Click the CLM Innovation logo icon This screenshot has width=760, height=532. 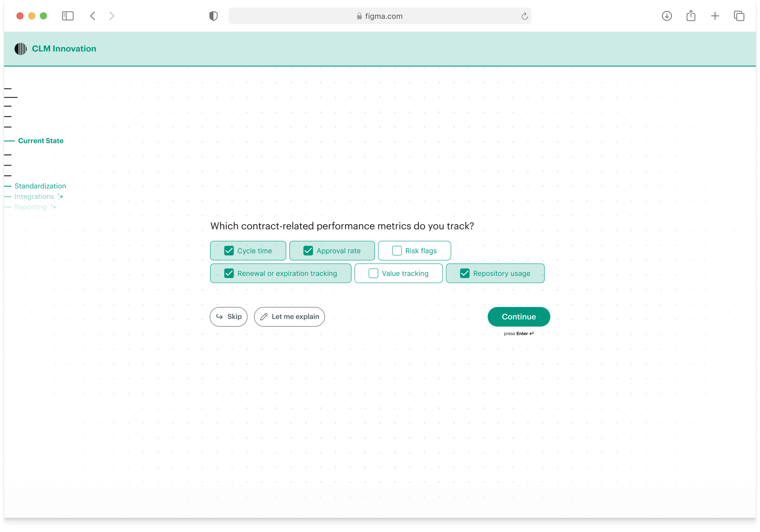click(x=21, y=49)
